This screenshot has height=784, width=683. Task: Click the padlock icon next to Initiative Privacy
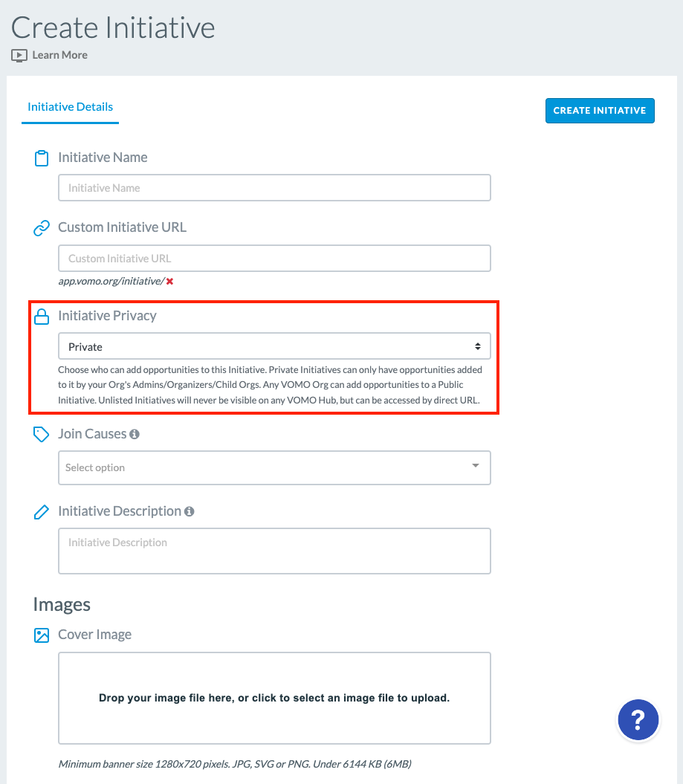pyautogui.click(x=42, y=317)
